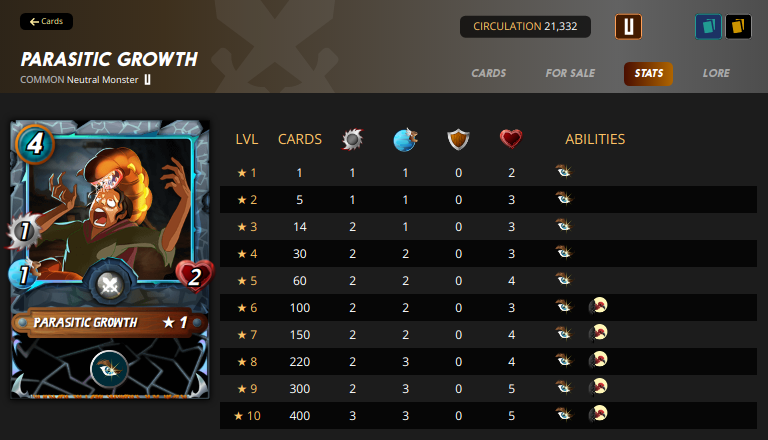Click the armor shield column icon
The width and height of the screenshot is (768, 440).
(458, 140)
